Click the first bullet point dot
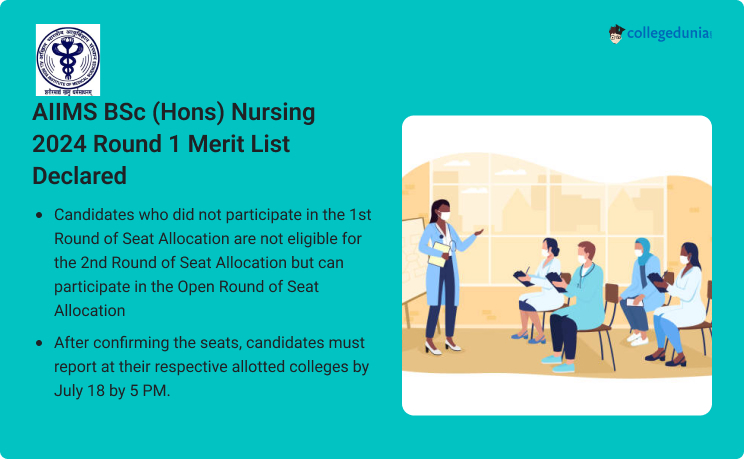744x459 pixels. pos(39,215)
